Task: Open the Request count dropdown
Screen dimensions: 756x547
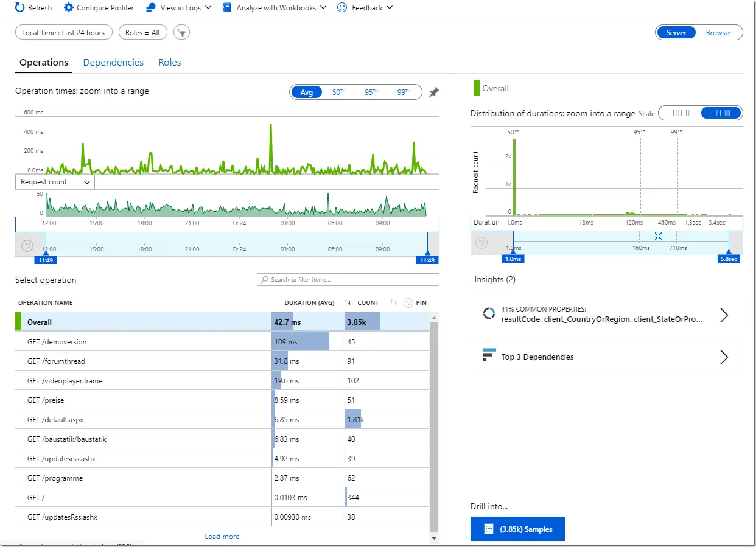Action: [55, 182]
